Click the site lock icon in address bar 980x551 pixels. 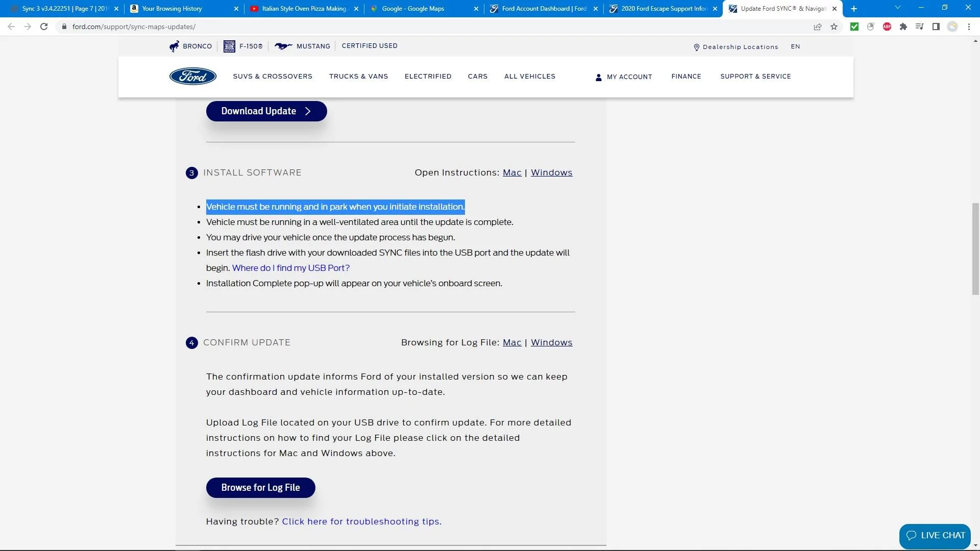coord(64,27)
